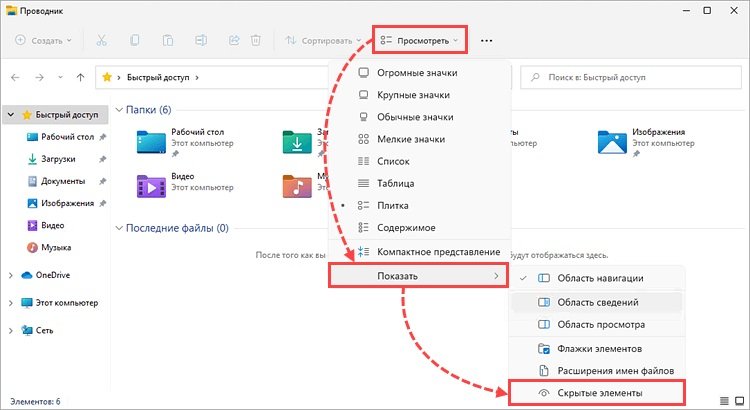Choose Обычные значки view
The width and height of the screenshot is (750, 410).
pyautogui.click(x=419, y=117)
